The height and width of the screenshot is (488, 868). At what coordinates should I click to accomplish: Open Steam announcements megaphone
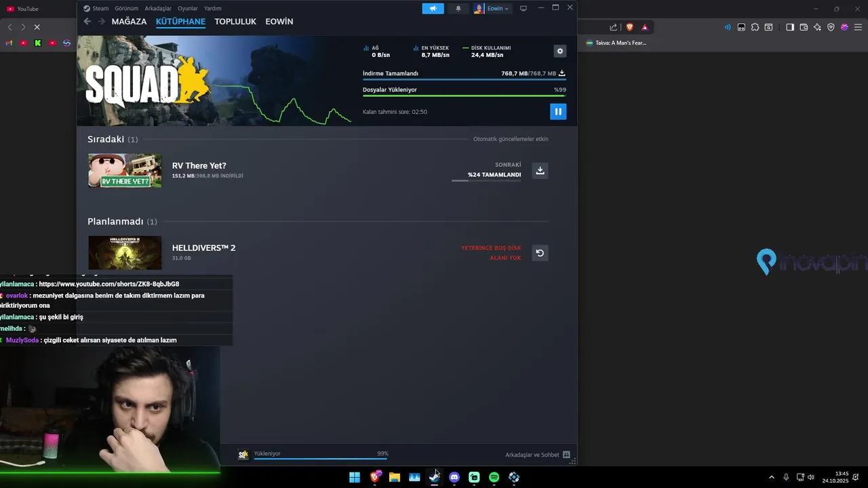pos(433,8)
